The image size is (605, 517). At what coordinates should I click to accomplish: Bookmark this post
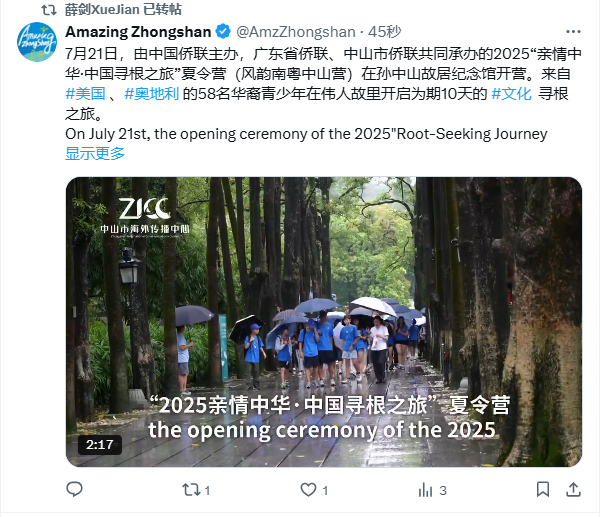543,489
